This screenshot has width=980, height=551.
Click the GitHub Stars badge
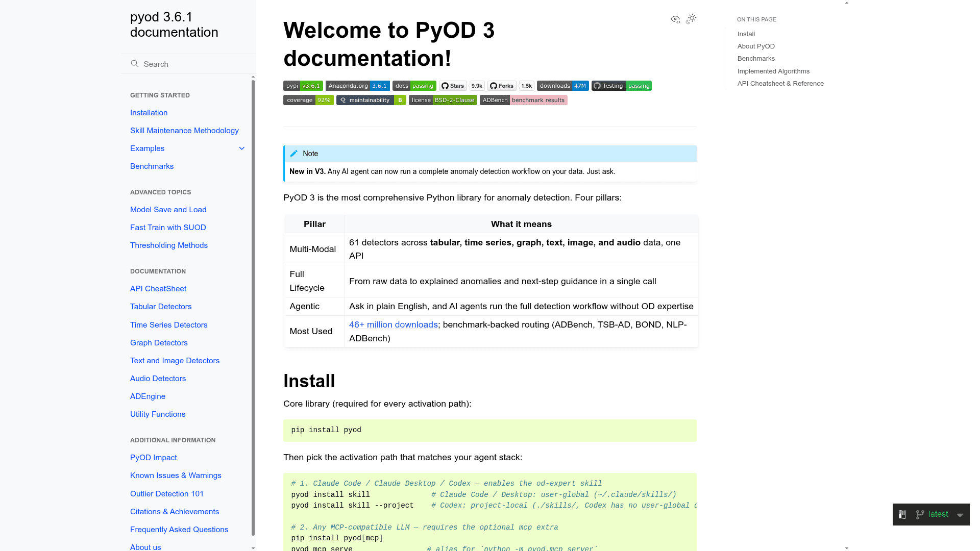click(453, 86)
